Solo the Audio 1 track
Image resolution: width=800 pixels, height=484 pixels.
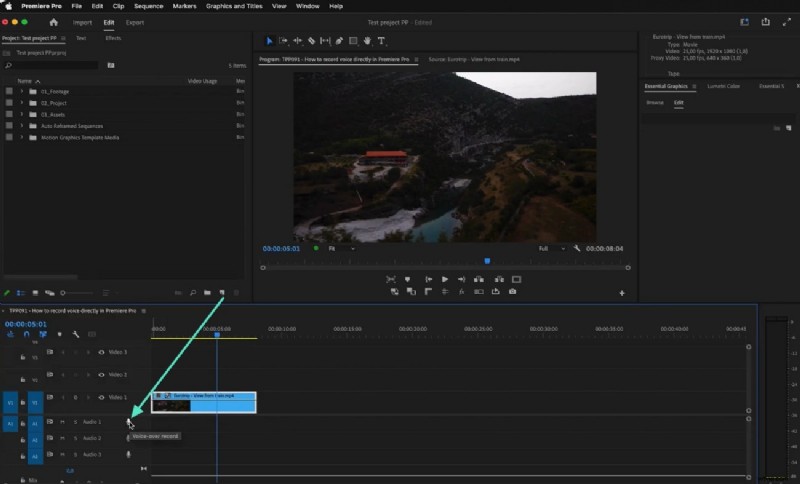coord(75,422)
